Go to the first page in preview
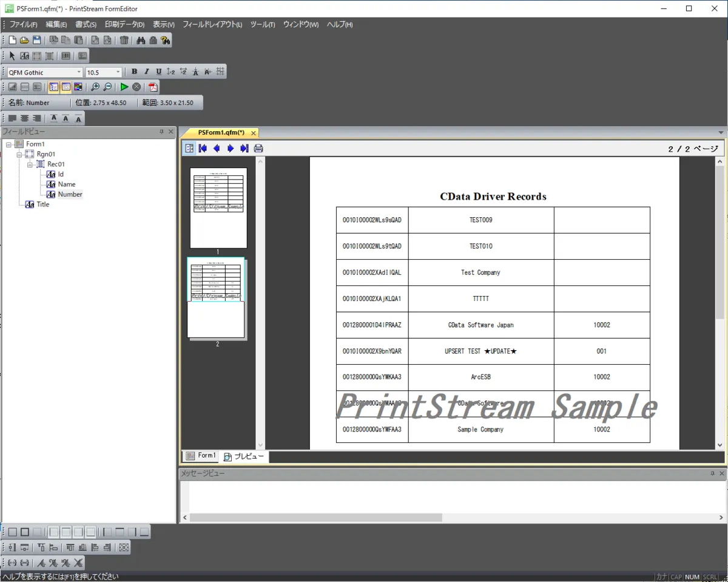Image resolution: width=728 pixels, height=582 pixels. coord(203,149)
